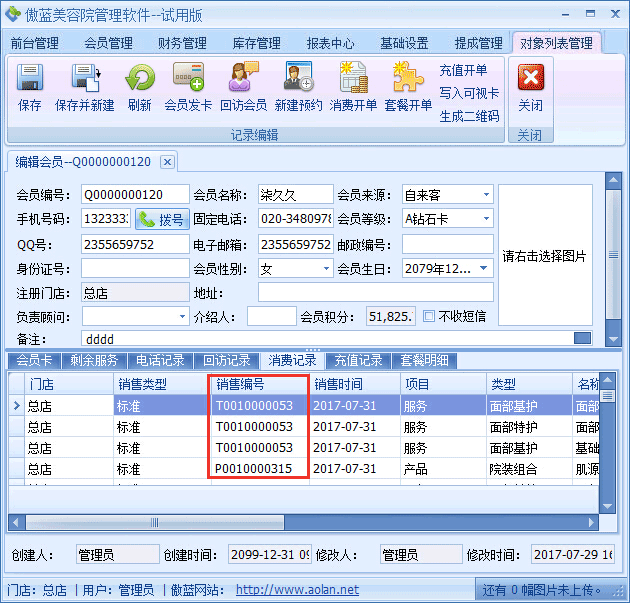This screenshot has height=603, width=630.
Task: Click the 销售时间 column header
Action: point(355,384)
